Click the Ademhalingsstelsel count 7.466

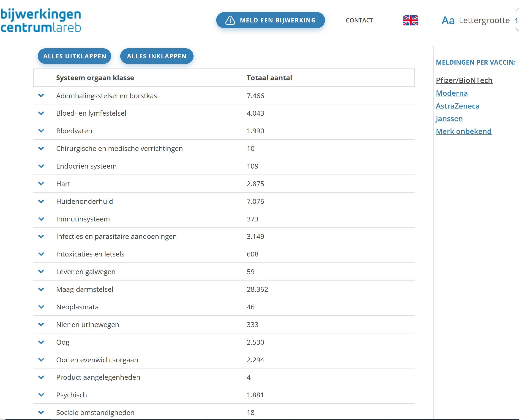pyautogui.click(x=255, y=95)
